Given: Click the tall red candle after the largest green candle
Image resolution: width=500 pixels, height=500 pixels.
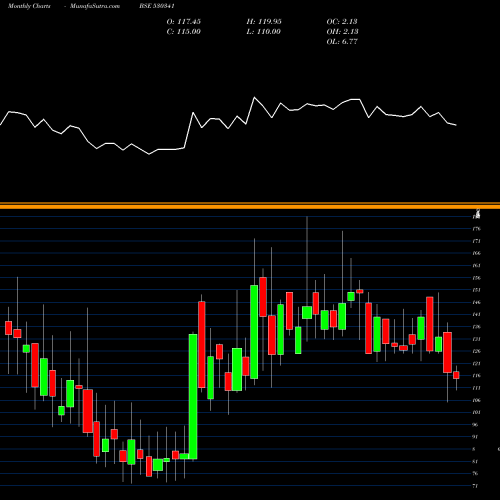Looking at the screenshot, I should pyautogui.click(x=202, y=345).
